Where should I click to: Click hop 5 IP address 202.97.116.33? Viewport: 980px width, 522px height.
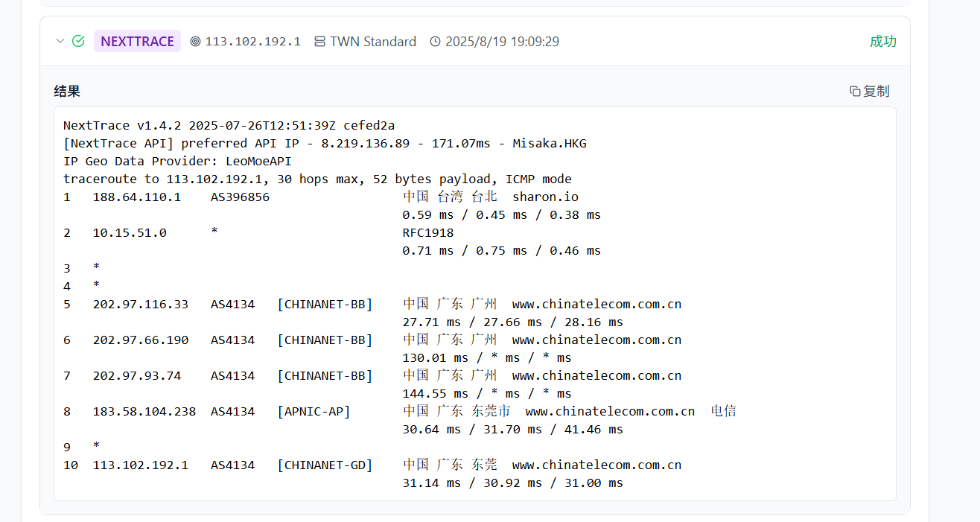coord(140,304)
